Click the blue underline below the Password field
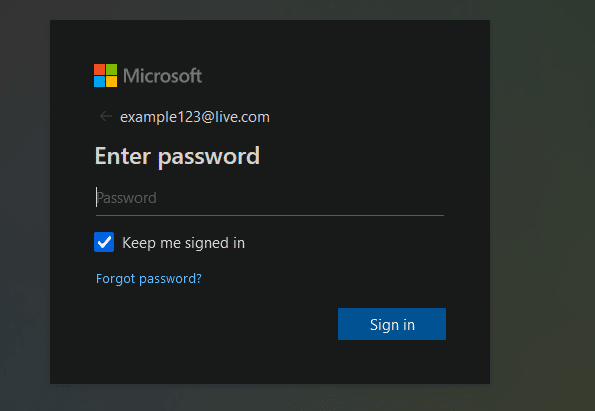595x411 pixels. pyautogui.click(x=270, y=215)
